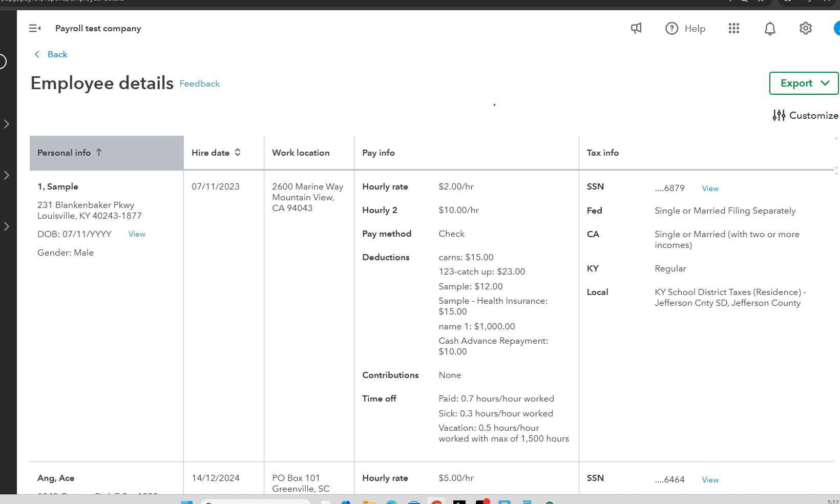Viewport: 840px width, 504px height.
Task: Expand first sidebar chevron arrow
Action: click(x=7, y=124)
